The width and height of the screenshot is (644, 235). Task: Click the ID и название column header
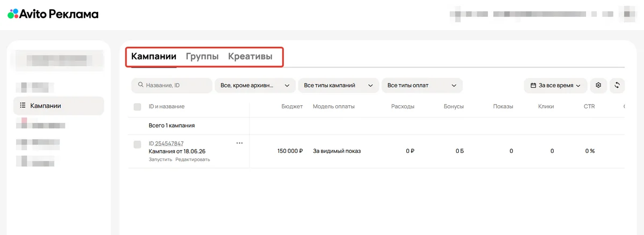(x=166, y=107)
